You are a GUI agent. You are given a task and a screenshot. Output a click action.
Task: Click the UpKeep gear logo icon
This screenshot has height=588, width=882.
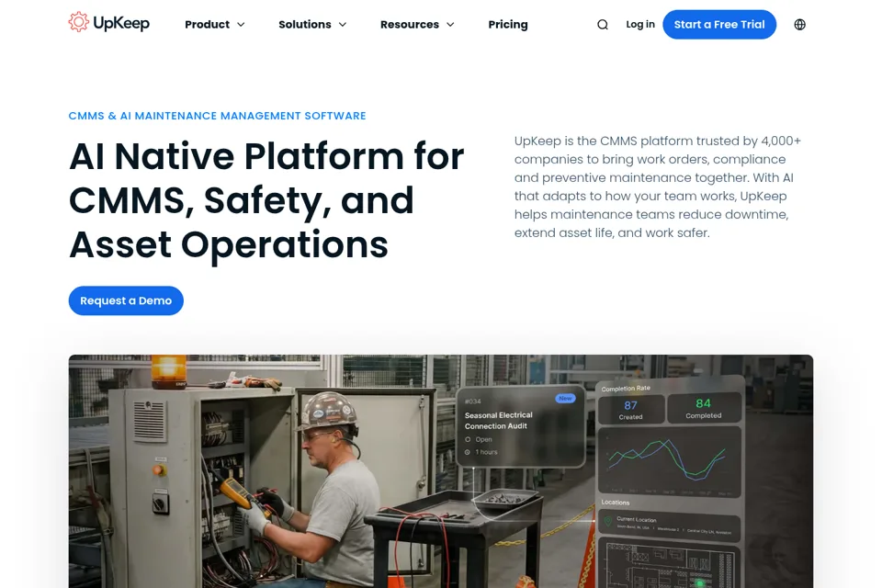point(79,22)
